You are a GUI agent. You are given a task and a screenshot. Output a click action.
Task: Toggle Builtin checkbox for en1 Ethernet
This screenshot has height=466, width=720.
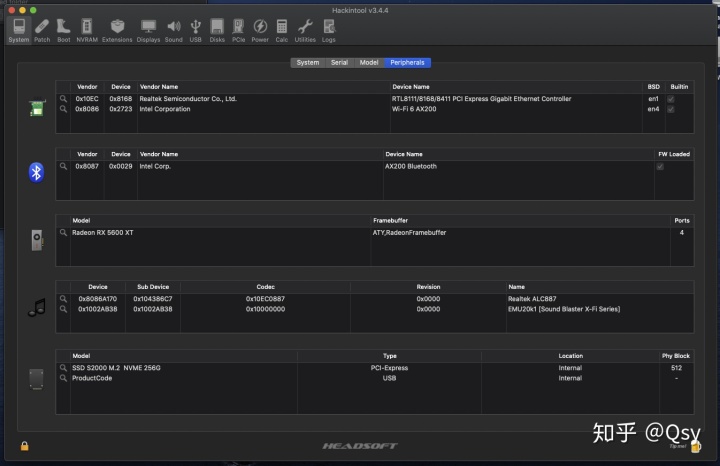coord(671,99)
